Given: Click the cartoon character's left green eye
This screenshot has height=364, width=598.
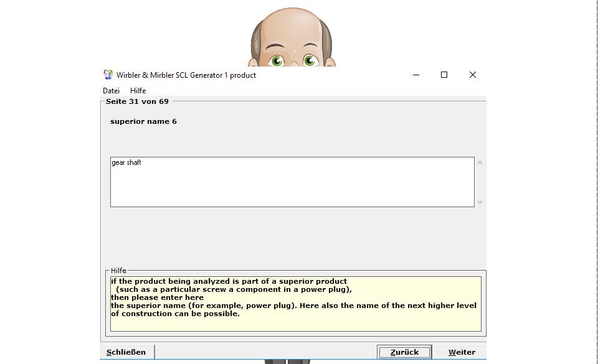Looking at the screenshot, I should 277,60.
